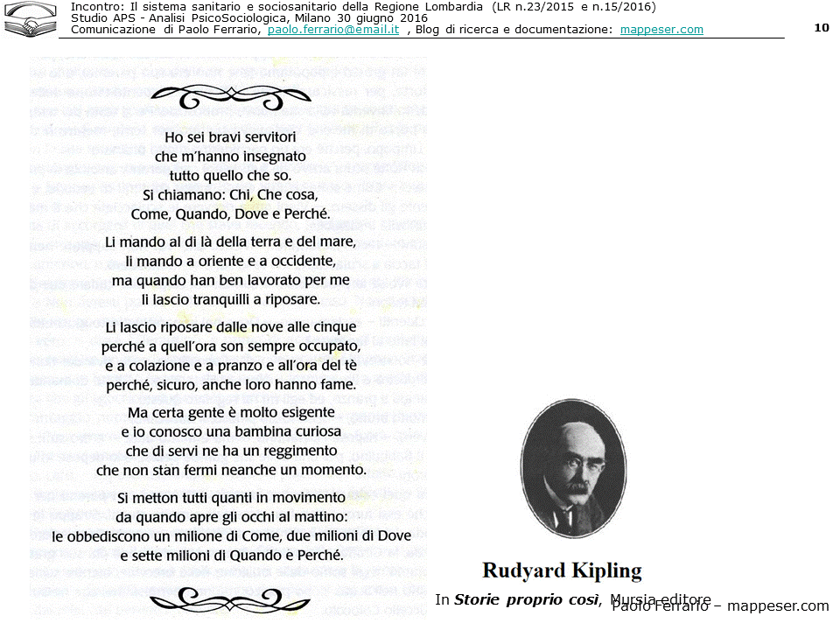Click the bottom decorative flourish ornament
840x630 pixels.
(231, 598)
